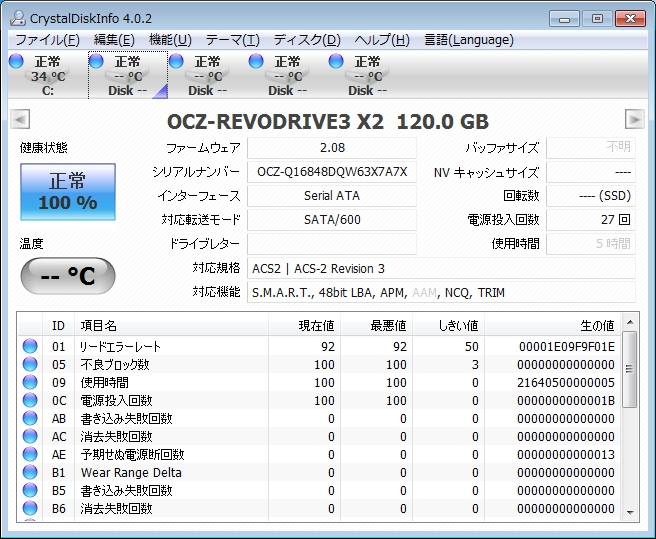Screen dimensions: 656x539
Task: Click the 生の値 column header
Action: (x=552, y=325)
